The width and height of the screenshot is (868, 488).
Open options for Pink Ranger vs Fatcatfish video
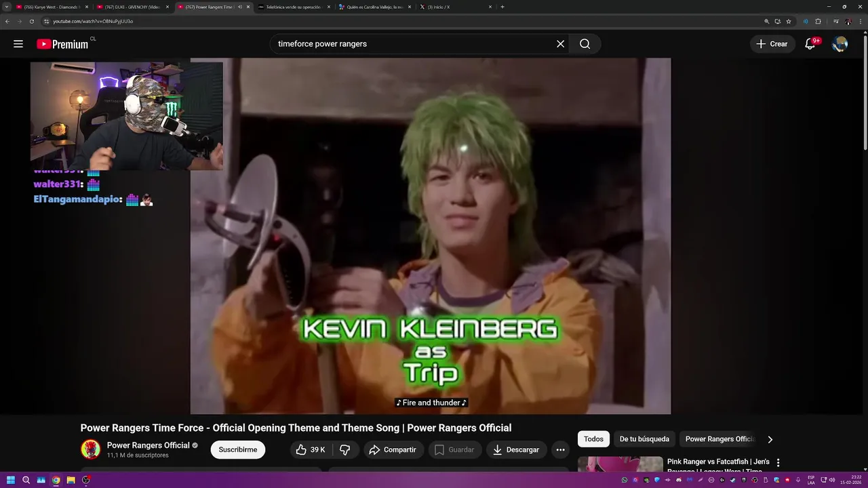click(778, 462)
